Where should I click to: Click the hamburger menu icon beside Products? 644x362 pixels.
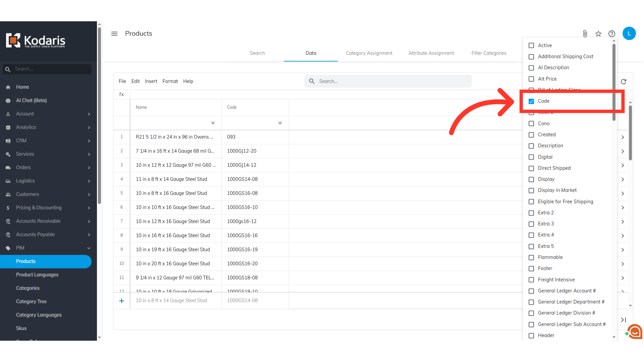click(114, 34)
